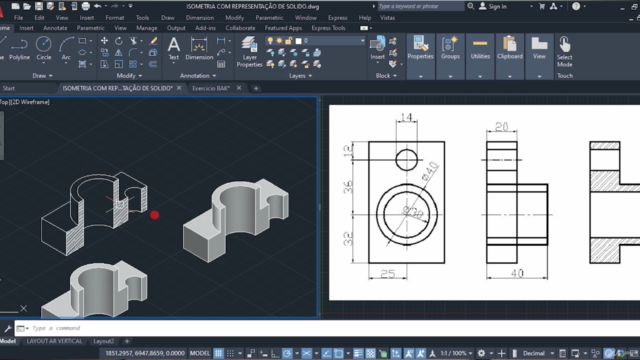Switch to LAYOUT AR VERTICAL tab

tap(54, 341)
